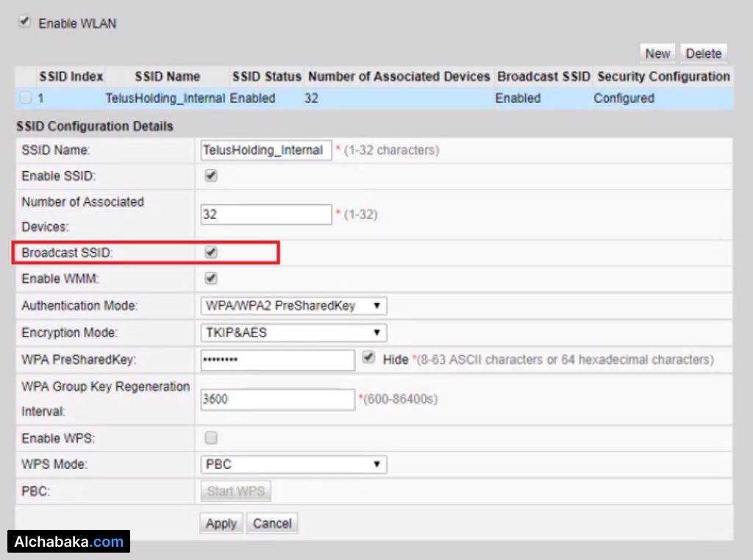Click the WPA PreSharedKey password field
This screenshot has width=753, height=560.
coord(277,360)
